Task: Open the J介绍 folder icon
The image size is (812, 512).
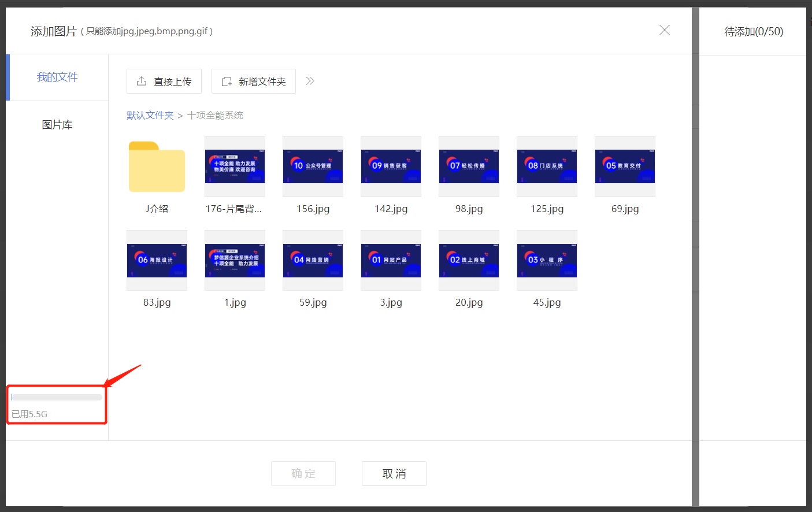Action: click(157, 167)
